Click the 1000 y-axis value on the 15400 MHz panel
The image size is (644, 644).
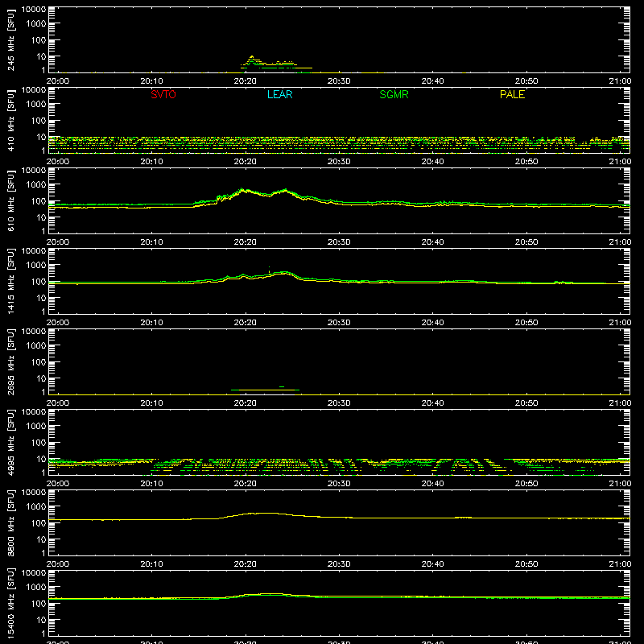tap(36, 588)
